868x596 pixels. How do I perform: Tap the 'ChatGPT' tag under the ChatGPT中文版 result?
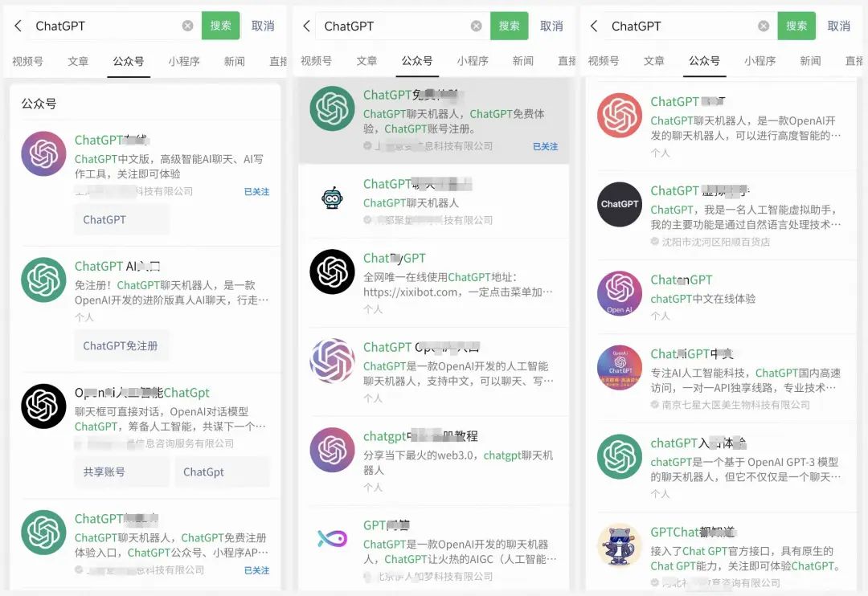[x=122, y=220]
